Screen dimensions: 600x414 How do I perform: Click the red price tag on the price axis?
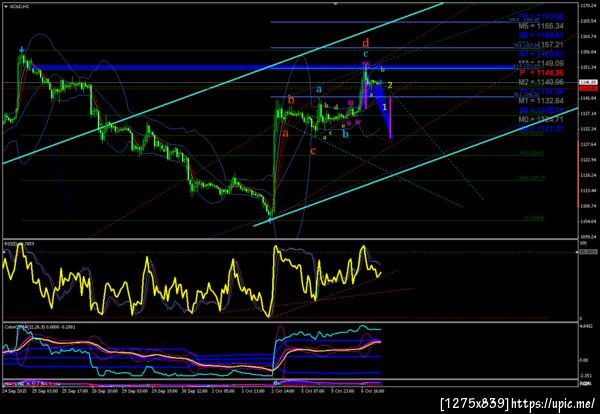[x=588, y=88]
